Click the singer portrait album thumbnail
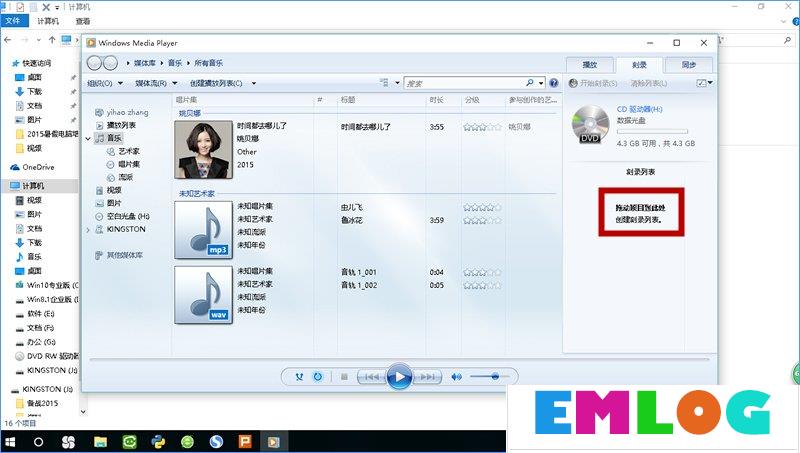The width and height of the screenshot is (800, 453). point(204,149)
